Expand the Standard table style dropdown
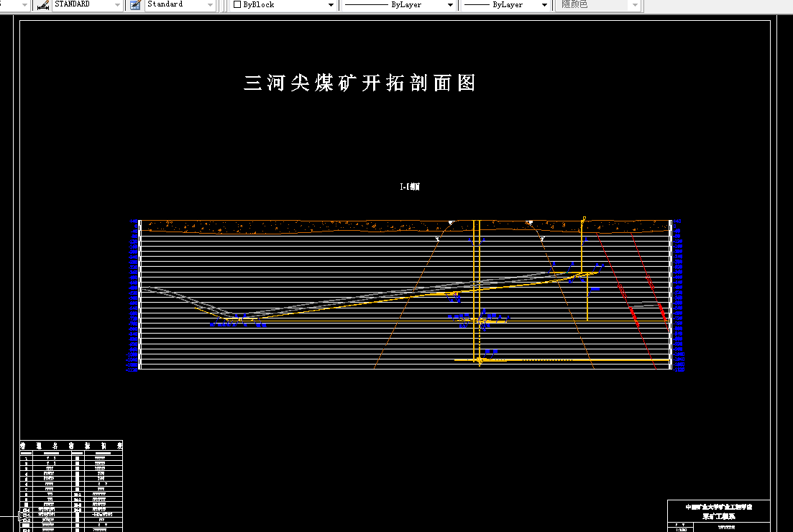This screenshot has width=793, height=532. tap(211, 5)
